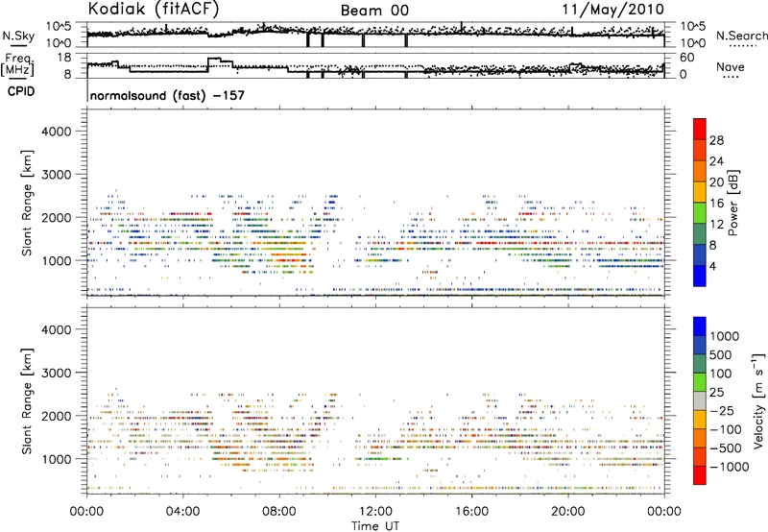Click 'Slant Range [km]' label of power panel
Screen dimensions: 768x532
pos(27,203)
